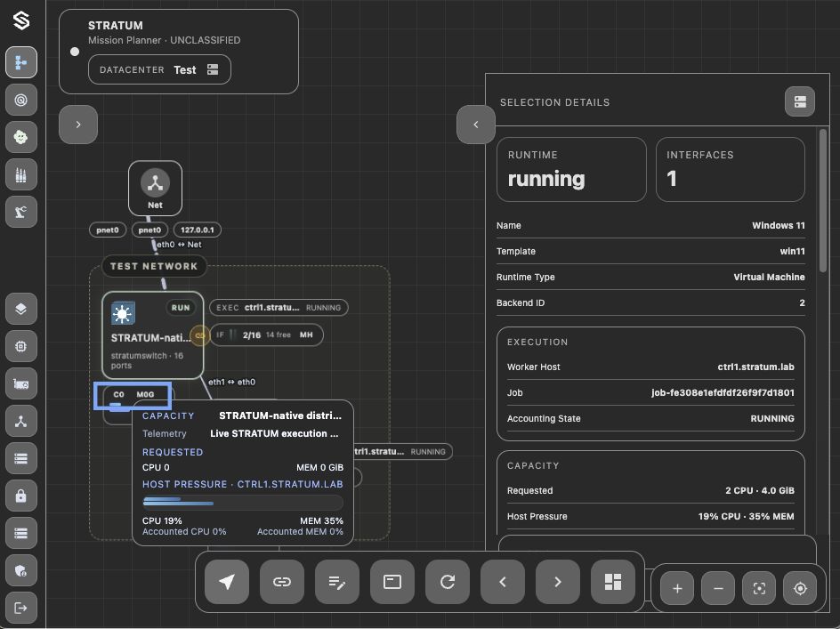Click the white status dot beside STRATUM

coord(75,52)
